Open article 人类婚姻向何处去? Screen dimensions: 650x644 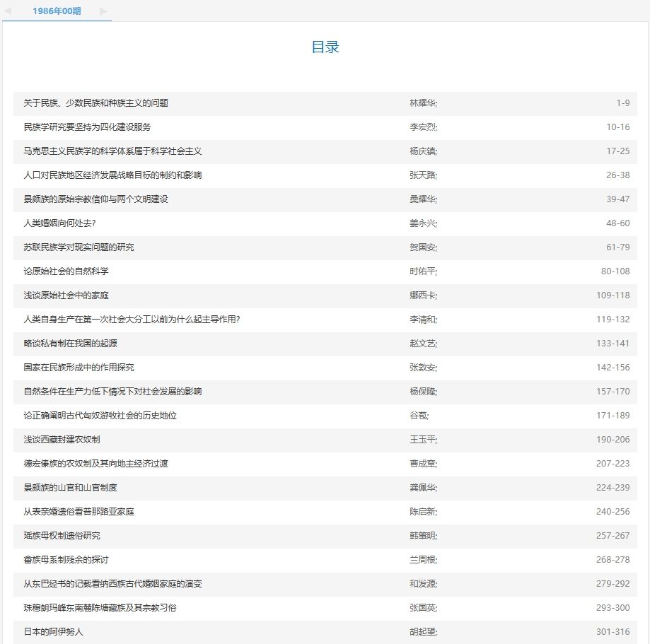click(x=59, y=223)
